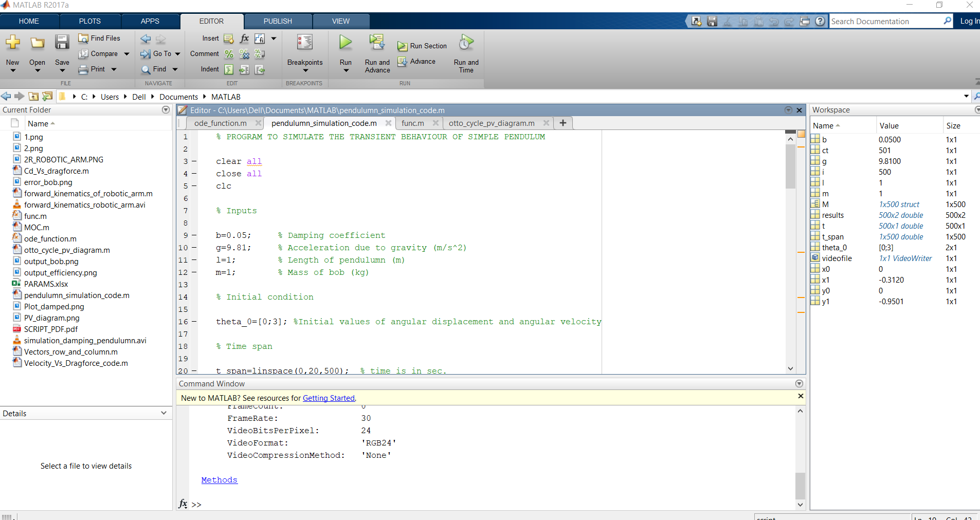
Task: Click the Run and Time icon
Action: [466, 42]
